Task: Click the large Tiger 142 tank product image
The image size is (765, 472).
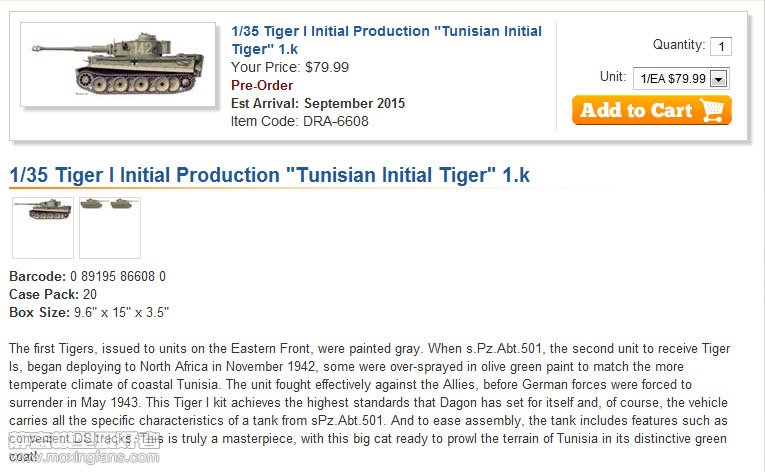Action: (118, 64)
